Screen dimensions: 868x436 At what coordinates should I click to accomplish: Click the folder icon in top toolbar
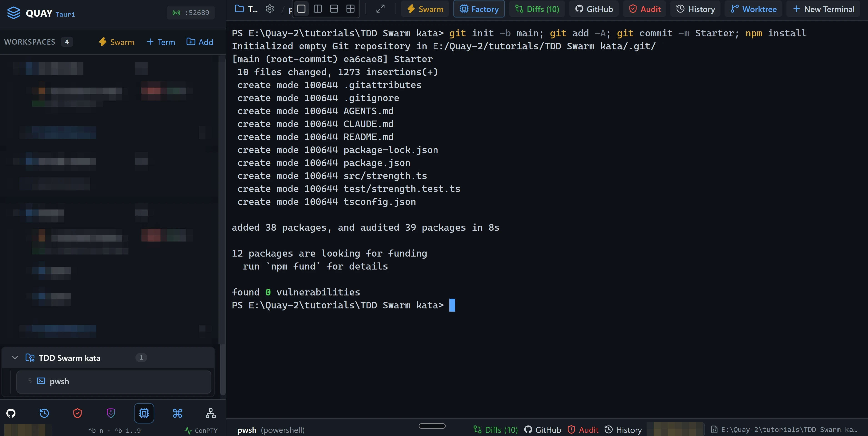pos(239,9)
